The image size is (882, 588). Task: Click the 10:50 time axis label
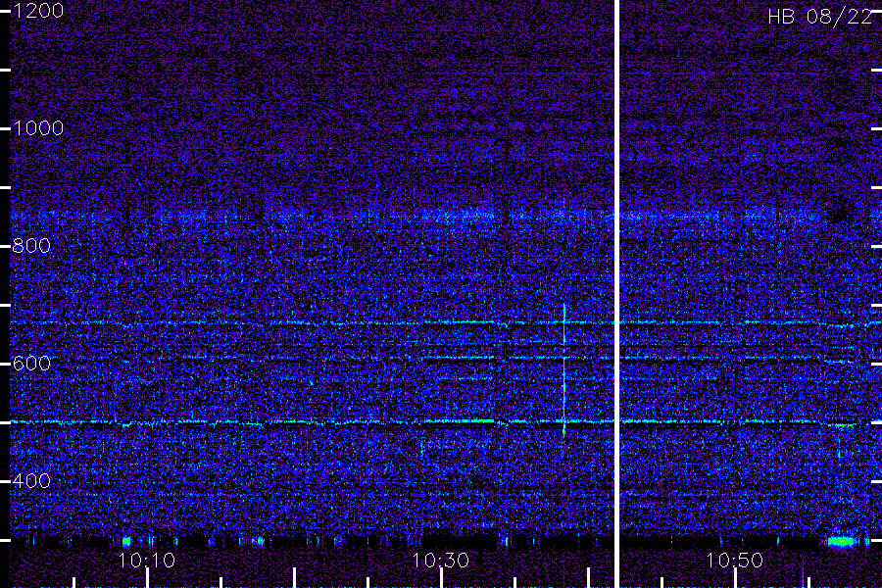click(x=734, y=561)
